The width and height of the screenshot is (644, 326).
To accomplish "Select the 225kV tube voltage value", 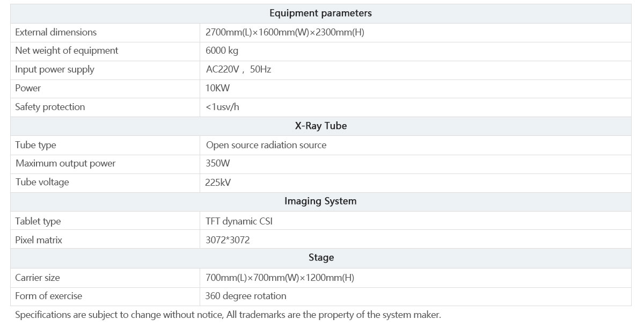I will coord(218,183).
